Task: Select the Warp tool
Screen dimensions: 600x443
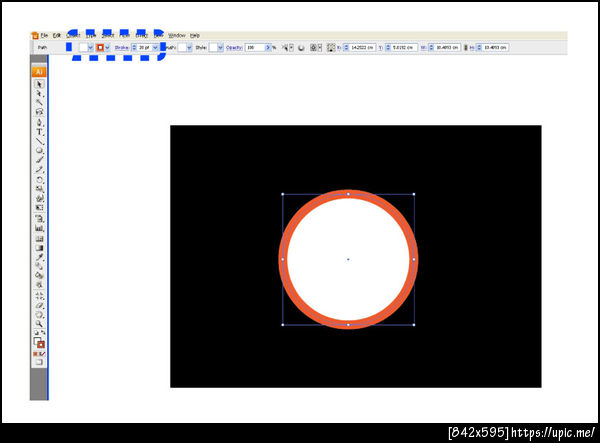Action: tap(39, 199)
